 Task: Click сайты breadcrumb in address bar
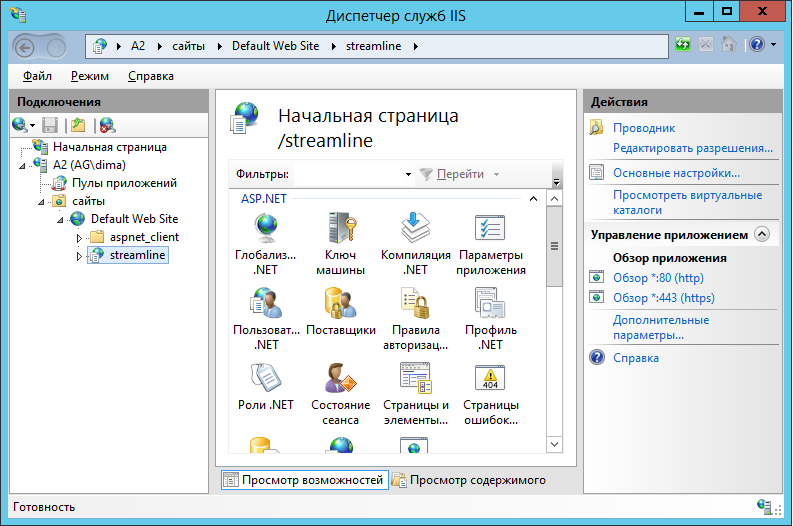coord(188,46)
